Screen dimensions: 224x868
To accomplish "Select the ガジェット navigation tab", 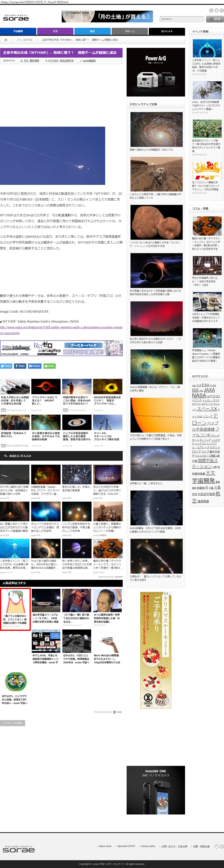I will point(167,31).
